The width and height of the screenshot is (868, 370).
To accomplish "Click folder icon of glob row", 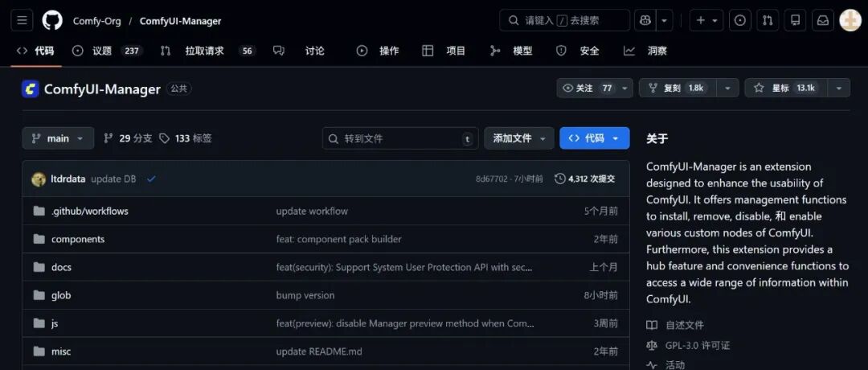I will [39, 295].
